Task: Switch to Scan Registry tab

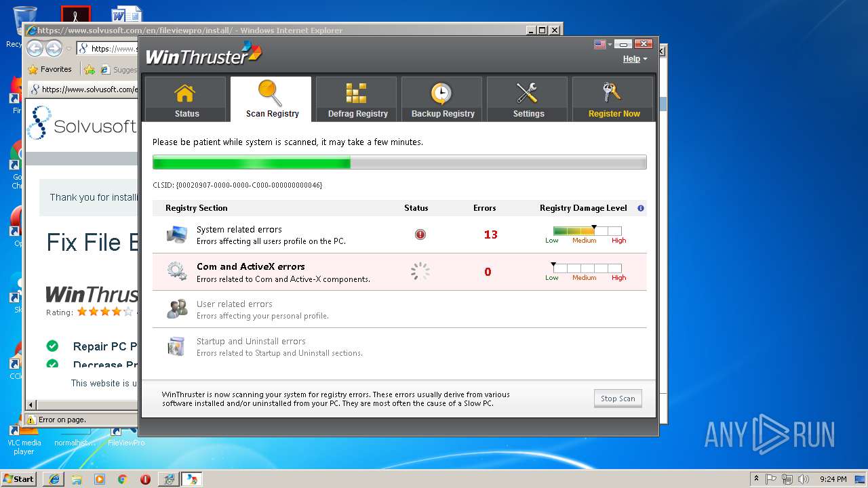Action: click(x=271, y=99)
